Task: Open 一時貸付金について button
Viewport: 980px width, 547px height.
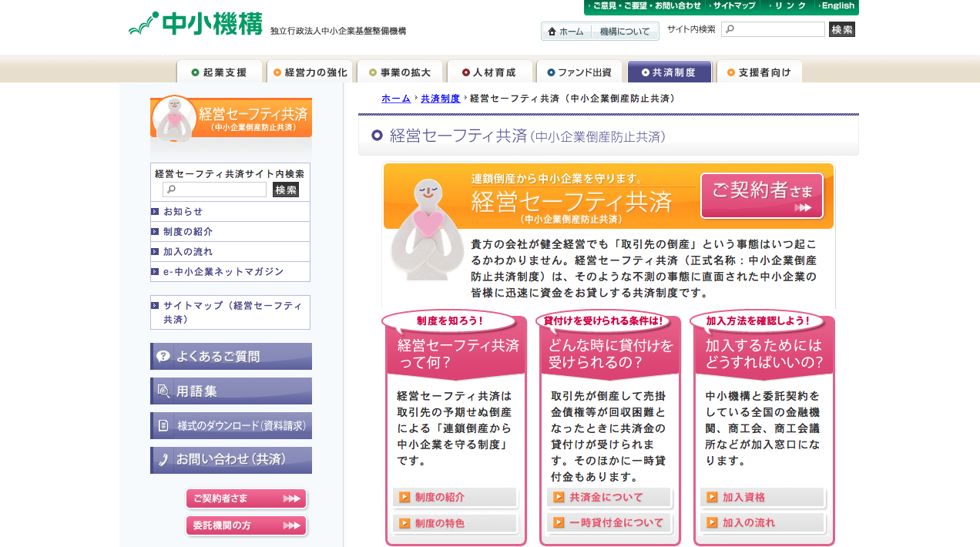Action: [x=609, y=523]
